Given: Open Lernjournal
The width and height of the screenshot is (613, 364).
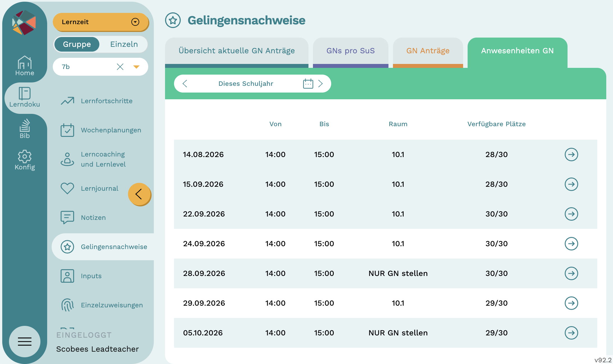Looking at the screenshot, I should (90, 188).
